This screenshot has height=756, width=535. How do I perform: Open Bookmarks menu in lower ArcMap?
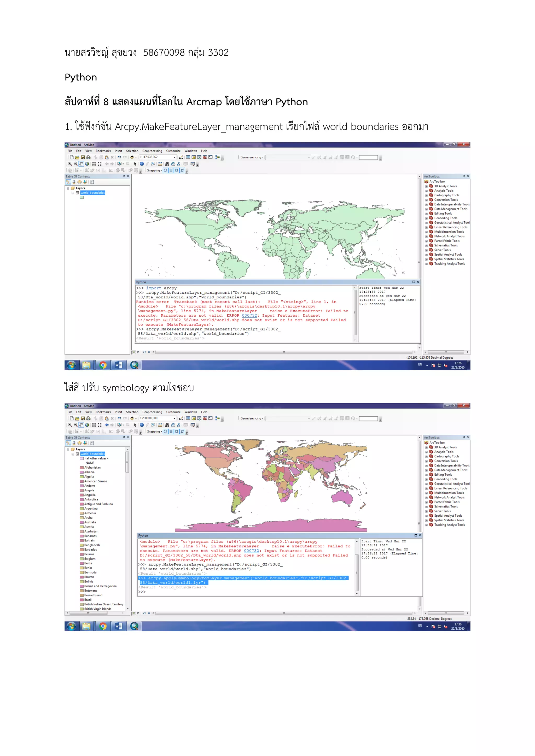click(x=103, y=412)
